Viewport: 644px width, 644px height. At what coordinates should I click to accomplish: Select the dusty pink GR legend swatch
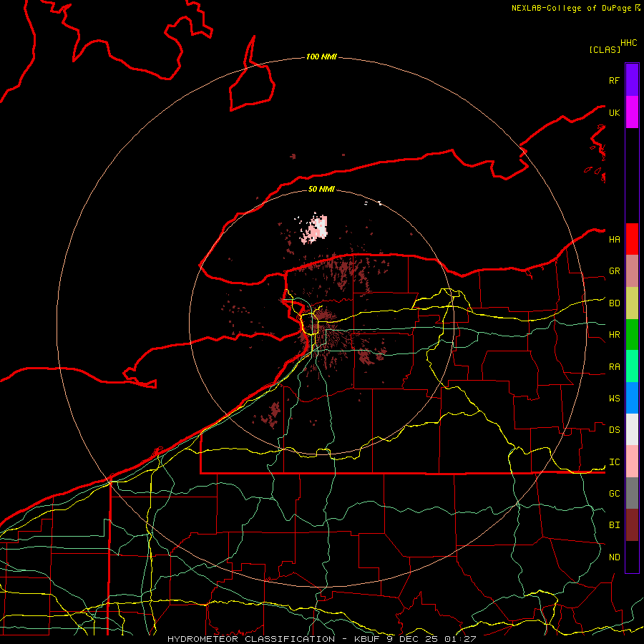[632, 271]
